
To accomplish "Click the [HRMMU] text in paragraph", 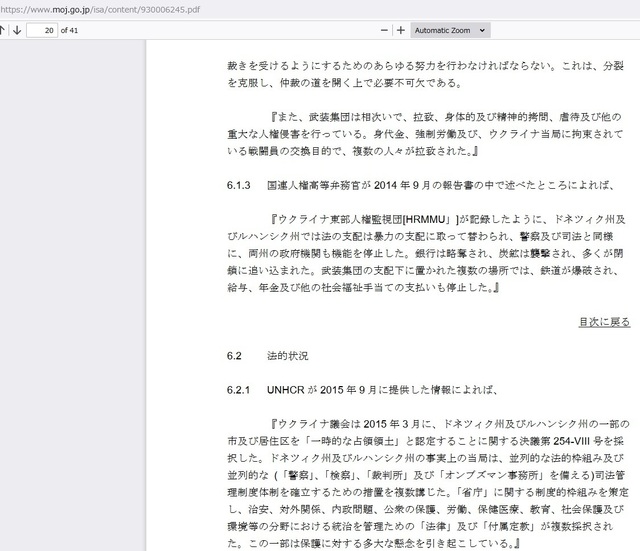I will (x=430, y=220).
